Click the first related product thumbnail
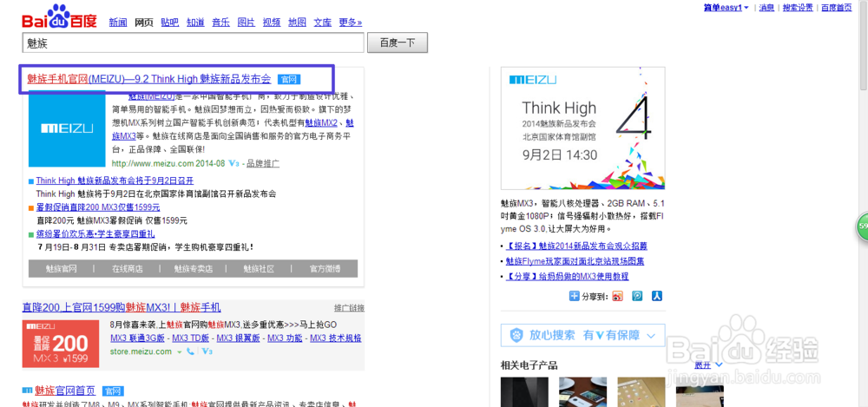The width and height of the screenshot is (868, 407). click(x=525, y=392)
